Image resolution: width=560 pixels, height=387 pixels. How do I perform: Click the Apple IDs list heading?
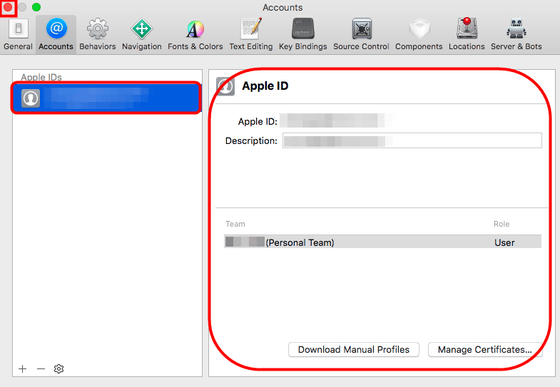pyautogui.click(x=41, y=77)
